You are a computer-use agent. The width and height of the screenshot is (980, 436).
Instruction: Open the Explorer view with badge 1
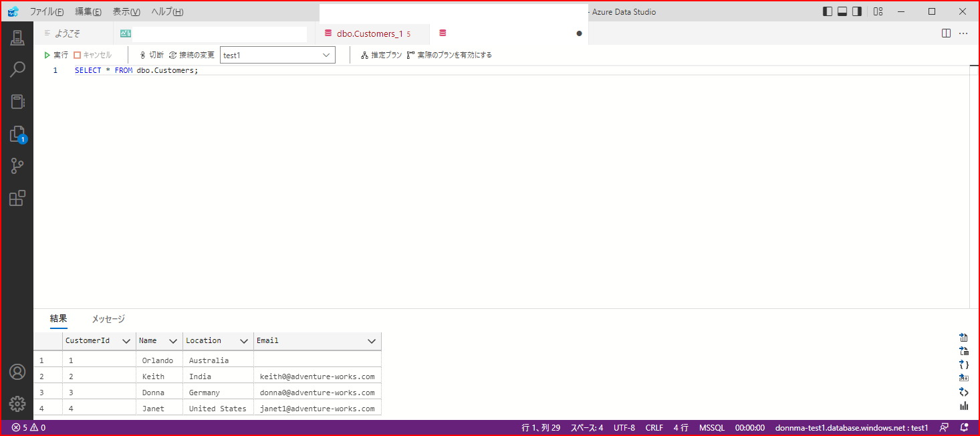[17, 134]
